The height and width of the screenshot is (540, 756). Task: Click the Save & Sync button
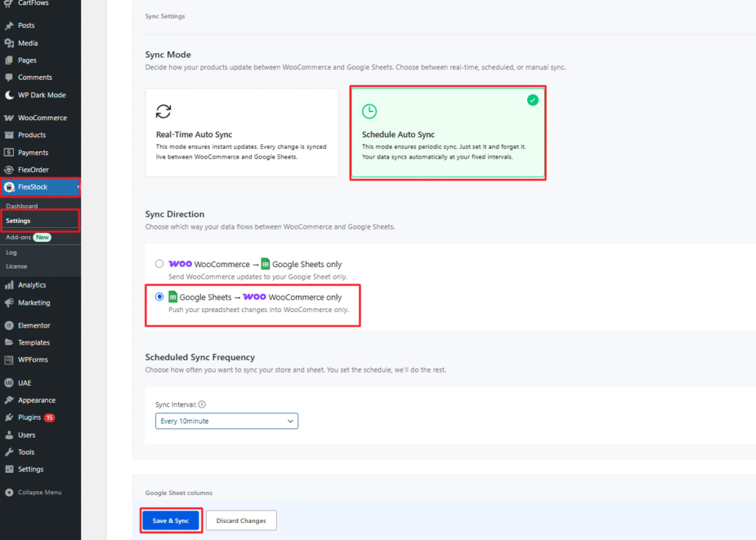point(171,521)
